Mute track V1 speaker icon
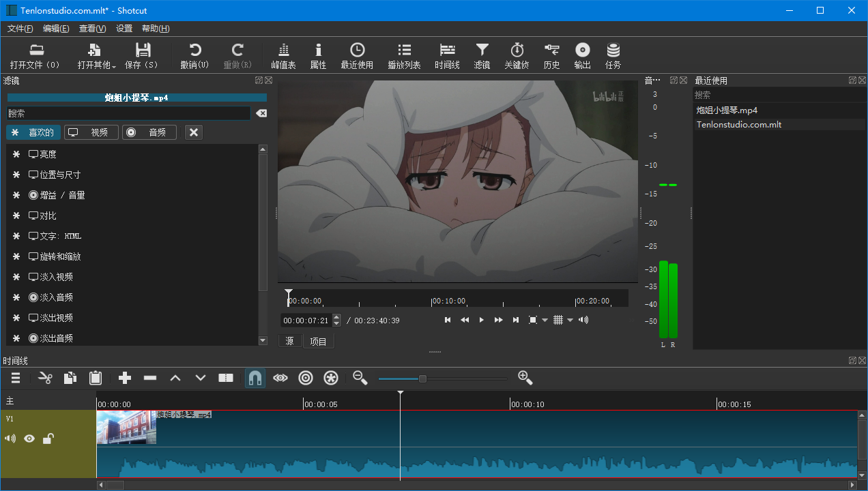Viewport: 868px width, 491px height. click(x=10, y=438)
